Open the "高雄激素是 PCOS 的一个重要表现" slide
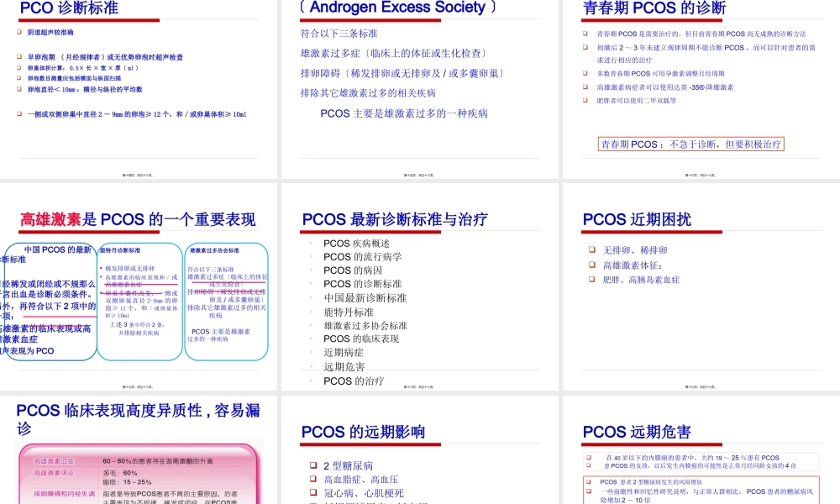The height and width of the screenshot is (504, 840). coord(139,286)
